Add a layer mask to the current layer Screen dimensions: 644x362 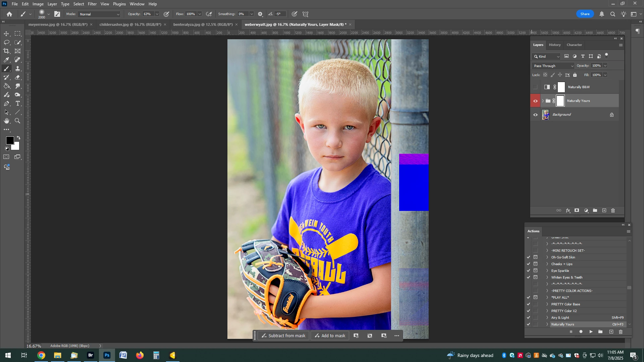[577, 210]
